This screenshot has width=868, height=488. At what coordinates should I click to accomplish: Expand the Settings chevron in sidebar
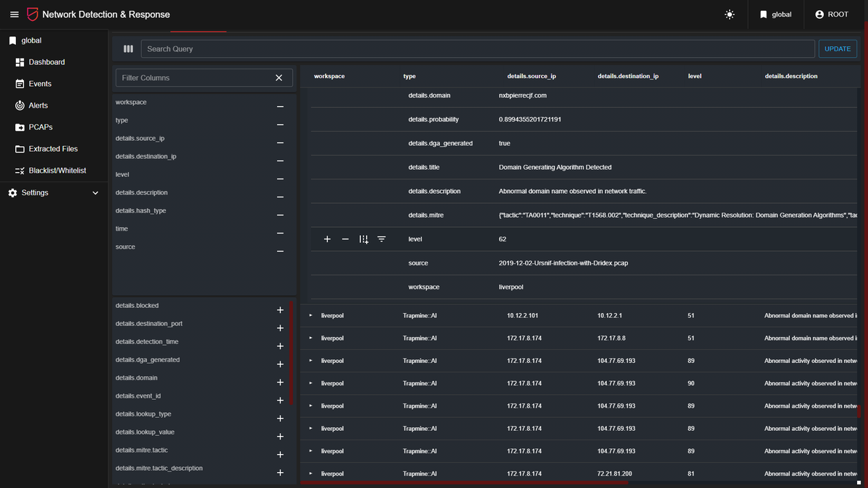tap(95, 193)
